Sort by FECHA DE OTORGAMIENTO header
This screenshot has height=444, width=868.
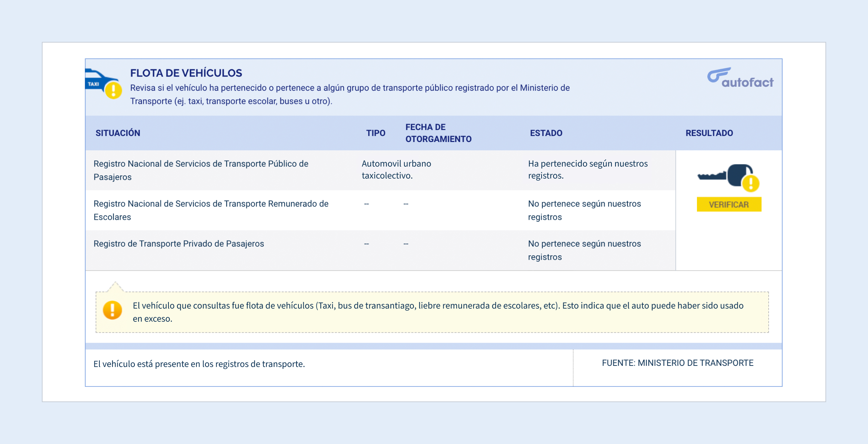click(x=438, y=133)
